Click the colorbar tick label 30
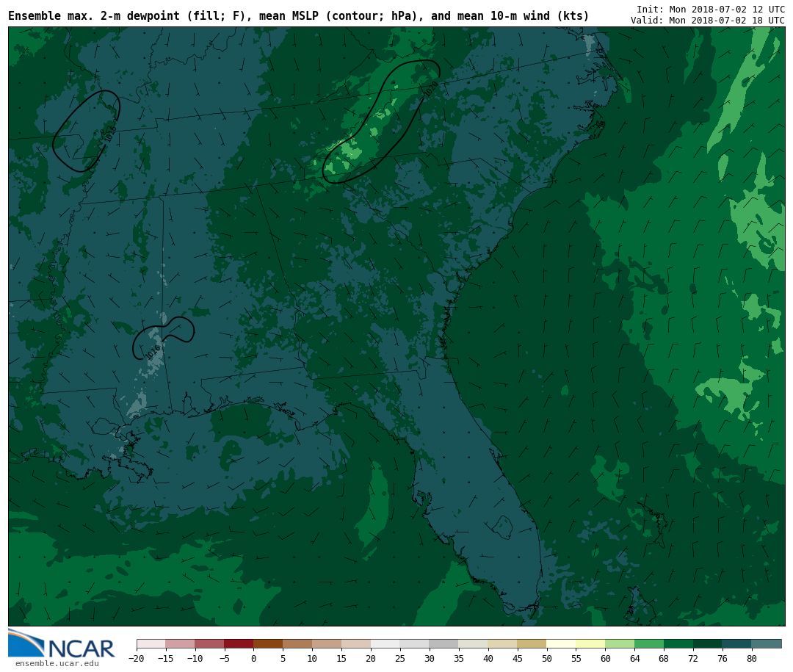This screenshot has height=672, width=793. (430, 658)
